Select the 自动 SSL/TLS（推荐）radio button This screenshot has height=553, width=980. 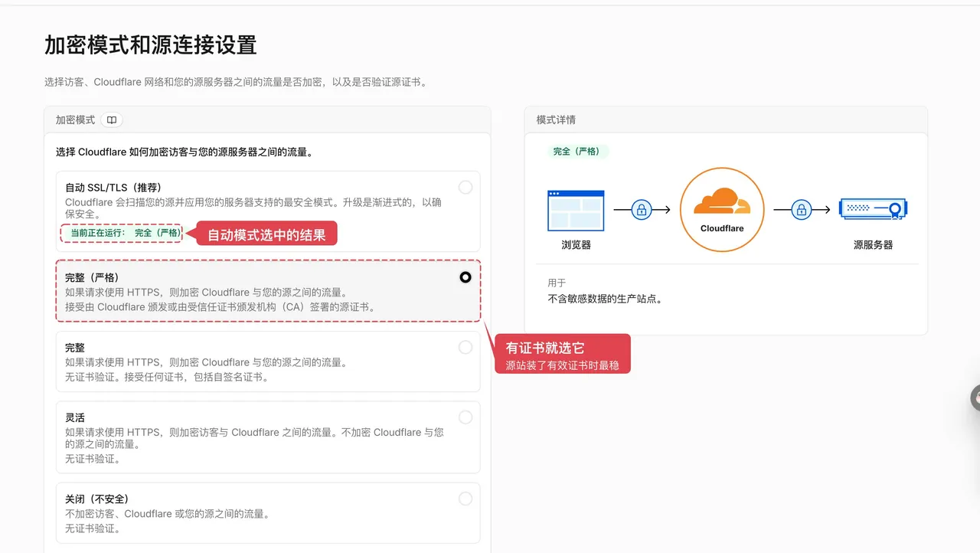click(465, 188)
